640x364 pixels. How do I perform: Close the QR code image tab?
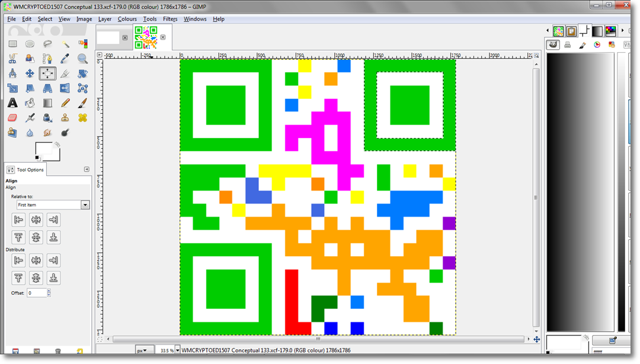tap(163, 37)
